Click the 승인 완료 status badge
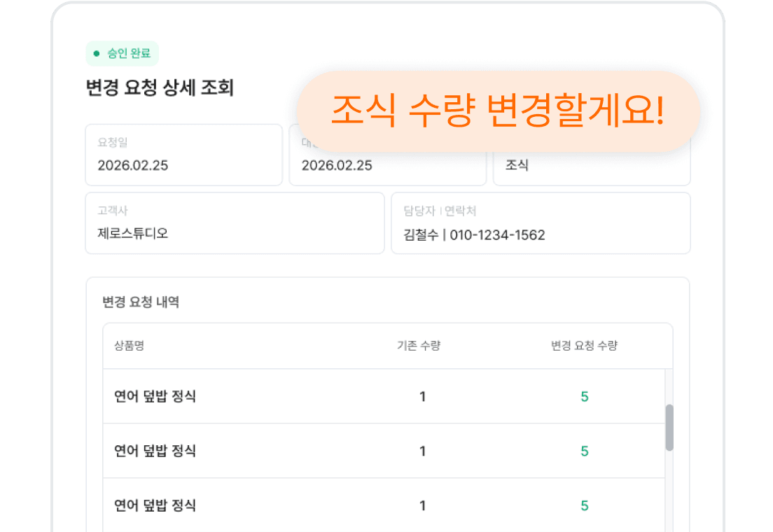The height and width of the screenshot is (532, 773). (x=123, y=53)
